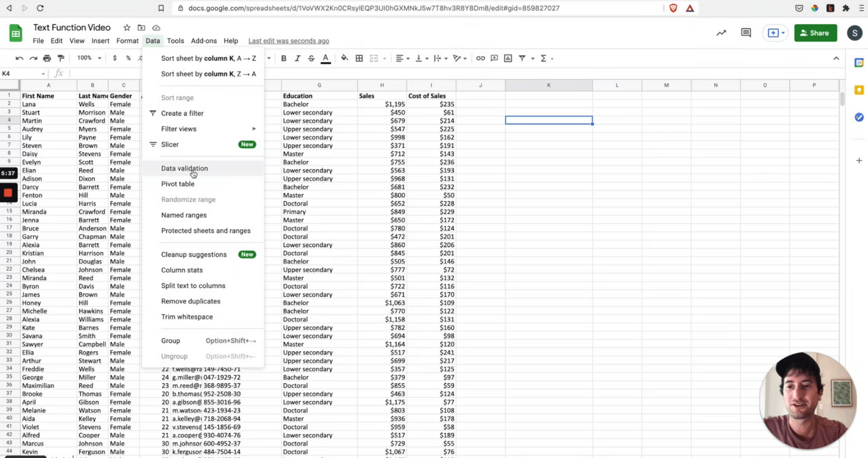Open the 'Last edit was seconds ago' link

coord(289,41)
